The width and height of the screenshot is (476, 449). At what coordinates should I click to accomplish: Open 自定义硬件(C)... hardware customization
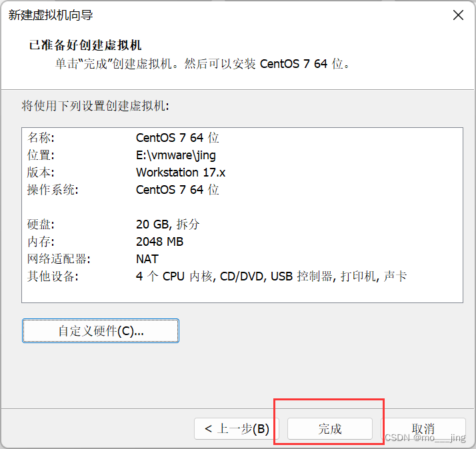click(101, 330)
